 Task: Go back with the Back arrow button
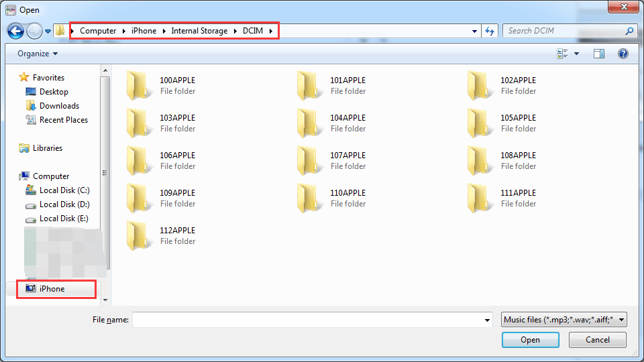point(15,31)
